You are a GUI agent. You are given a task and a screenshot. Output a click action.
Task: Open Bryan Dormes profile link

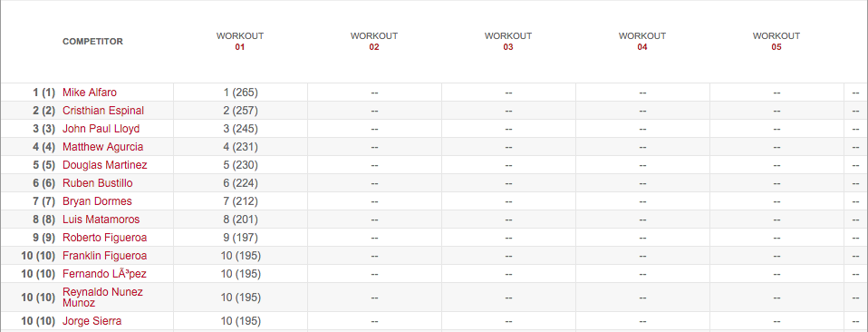click(97, 201)
